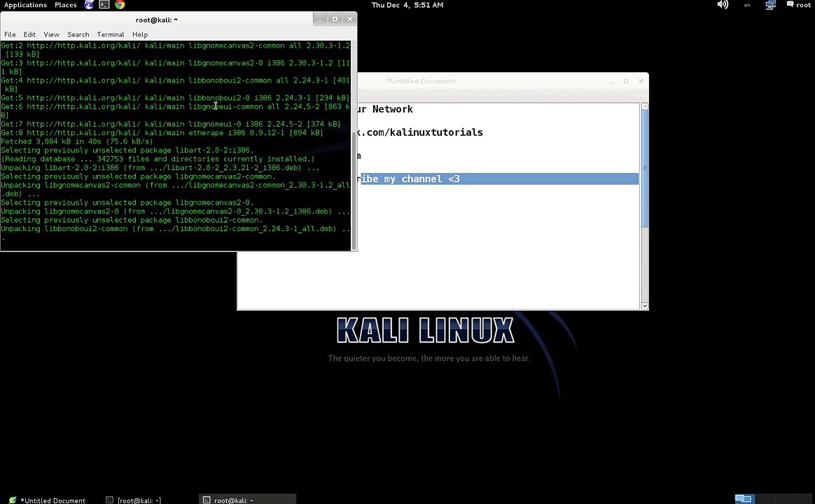The image size is (815, 504).
Task: Close the root@kali terminal window
Action: (x=350, y=19)
